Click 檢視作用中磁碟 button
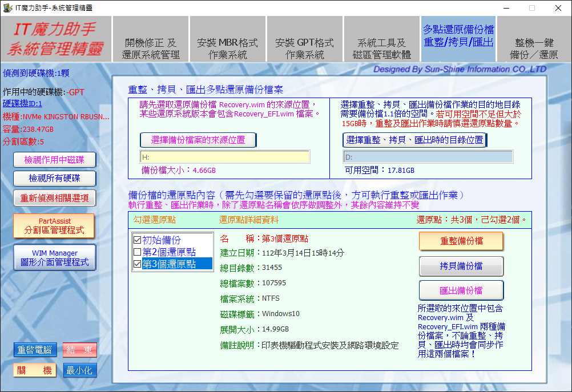 (x=55, y=160)
